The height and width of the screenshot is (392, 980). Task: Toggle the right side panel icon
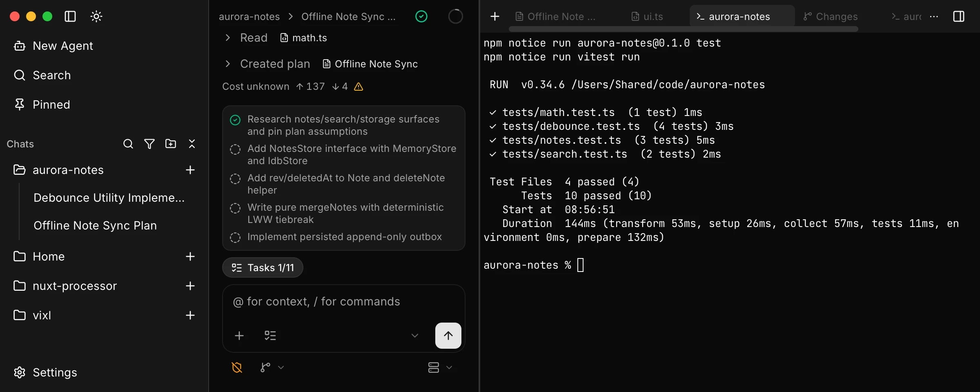tap(959, 16)
